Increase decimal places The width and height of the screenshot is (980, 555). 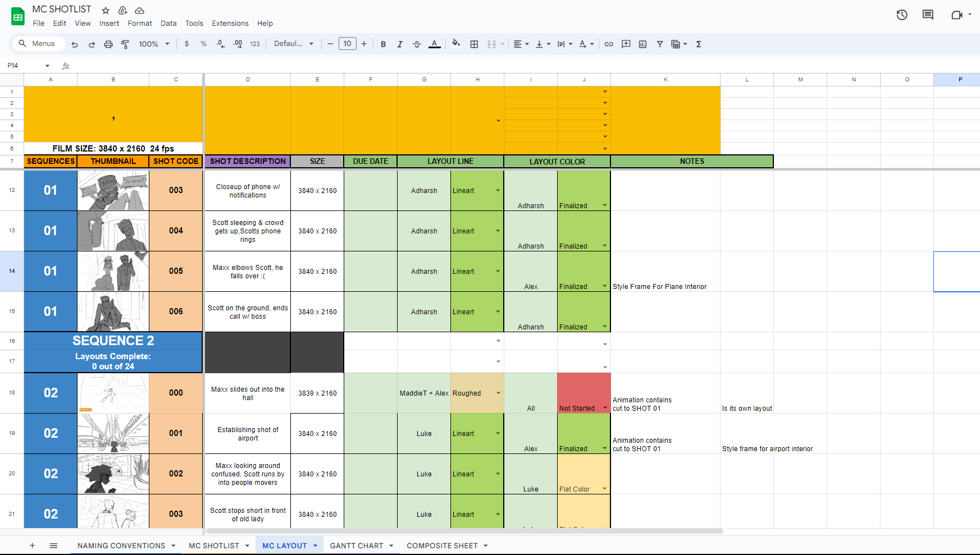238,44
